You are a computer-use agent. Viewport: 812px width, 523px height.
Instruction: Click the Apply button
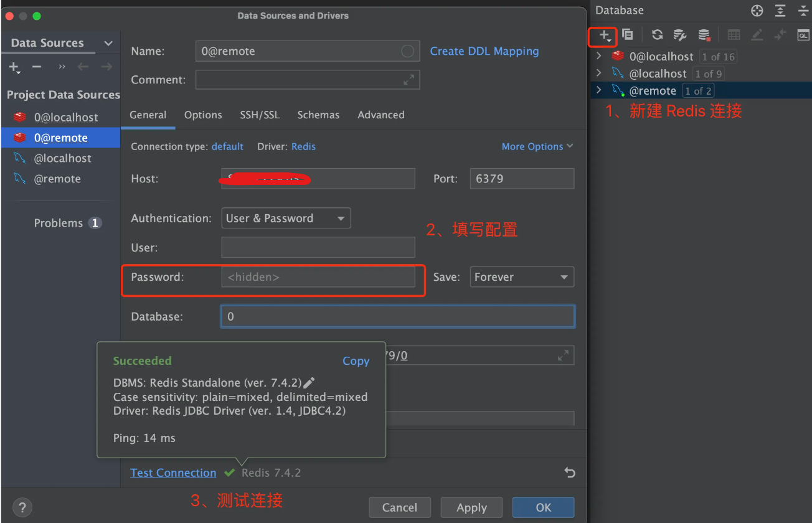471,507
